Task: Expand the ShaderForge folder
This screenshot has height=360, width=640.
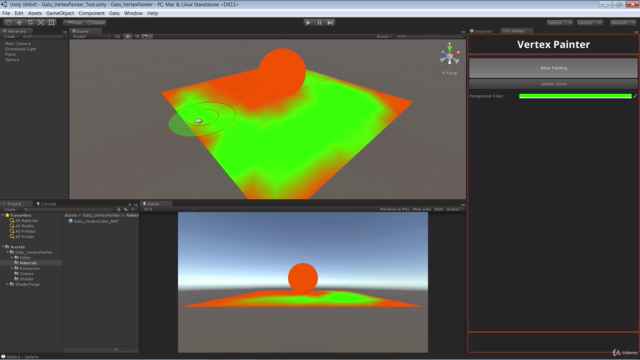Action: tap(7, 284)
